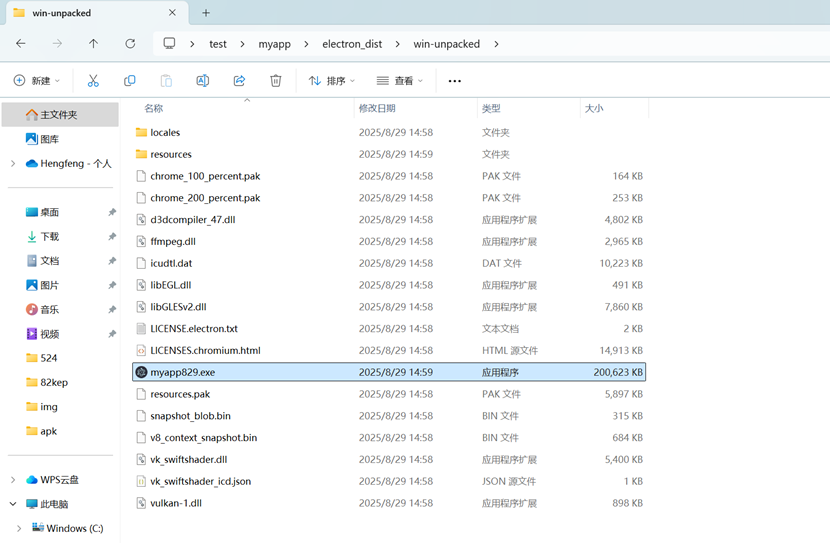
Task: Click the vk_swiftshader_icd.json file icon
Action: click(x=141, y=481)
